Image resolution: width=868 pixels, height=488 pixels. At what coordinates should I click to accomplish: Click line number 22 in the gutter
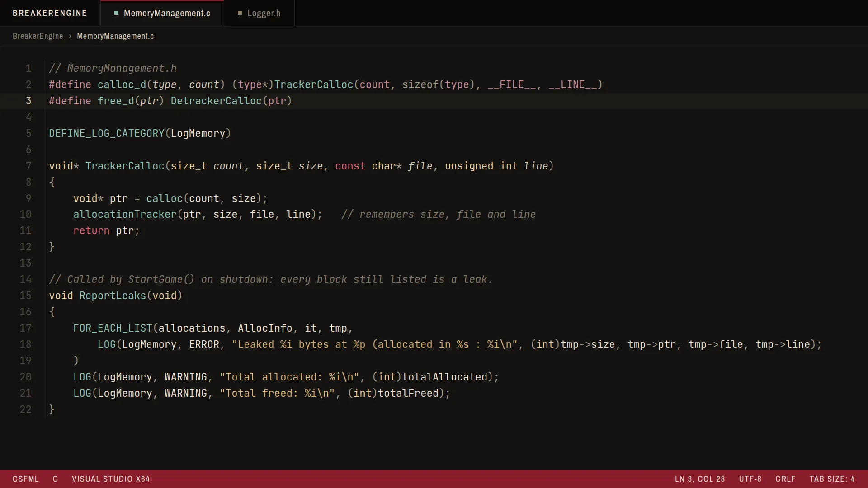tap(25, 409)
